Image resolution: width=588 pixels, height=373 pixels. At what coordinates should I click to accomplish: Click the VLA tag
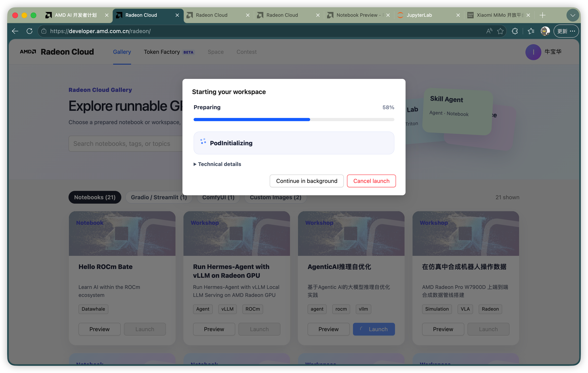pos(465,309)
